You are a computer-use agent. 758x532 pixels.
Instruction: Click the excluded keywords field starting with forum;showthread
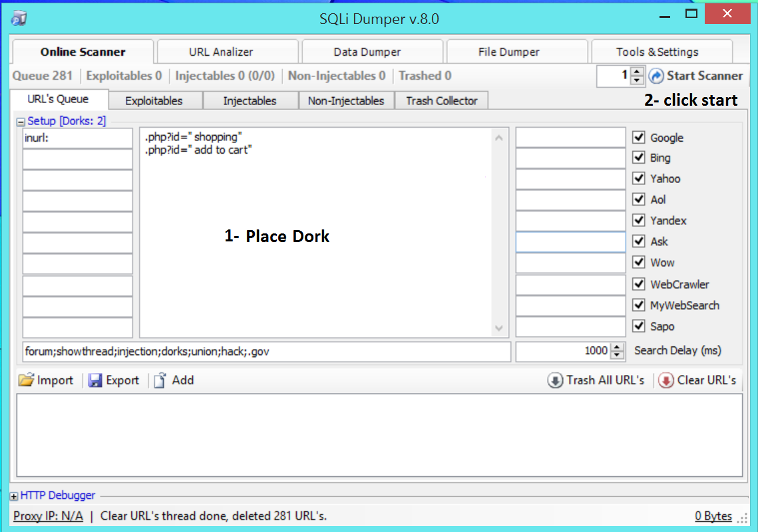(x=266, y=351)
